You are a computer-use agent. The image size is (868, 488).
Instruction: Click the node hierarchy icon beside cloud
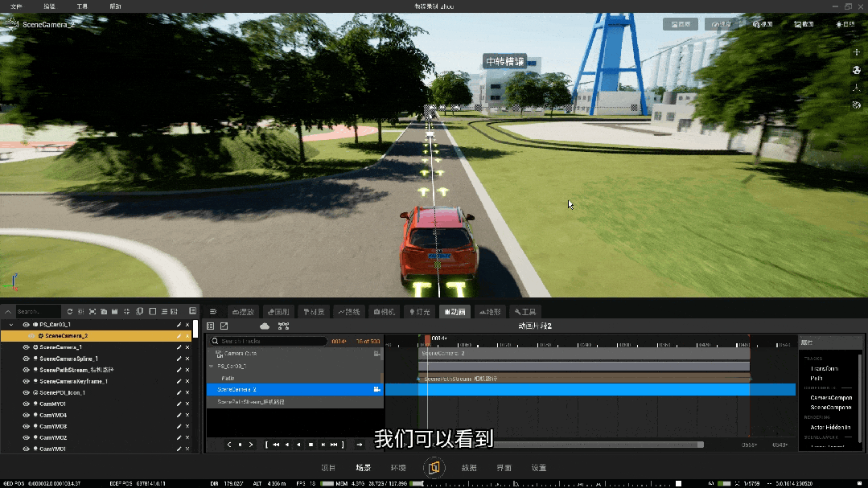coord(283,326)
